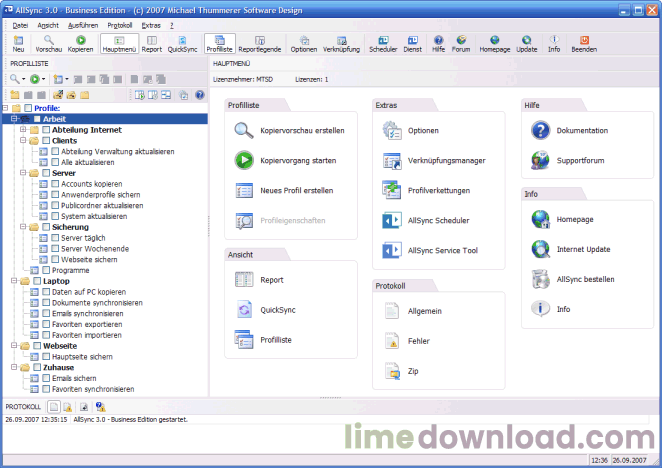Check the 'Accounts kopieren' profile checkbox

point(56,184)
